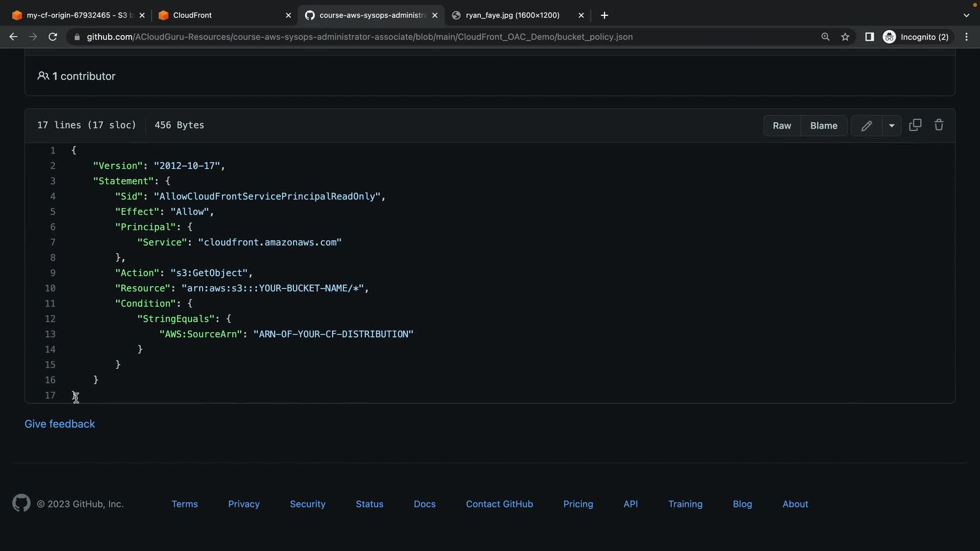Click the GitHub logo in footer

21,504
